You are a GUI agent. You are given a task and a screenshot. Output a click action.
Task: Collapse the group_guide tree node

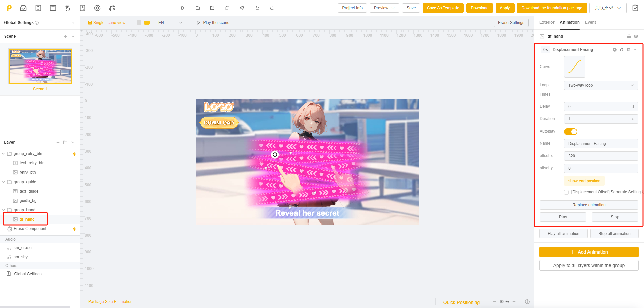(x=3, y=182)
